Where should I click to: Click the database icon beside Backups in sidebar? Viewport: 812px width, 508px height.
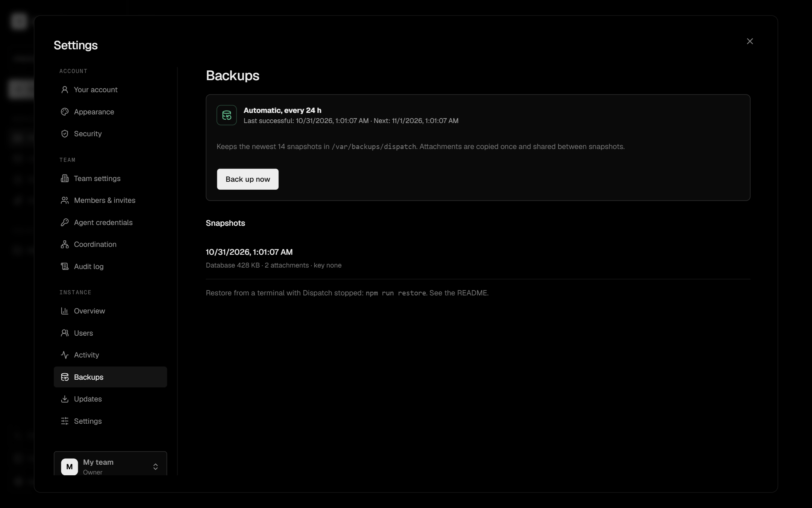[65, 377]
